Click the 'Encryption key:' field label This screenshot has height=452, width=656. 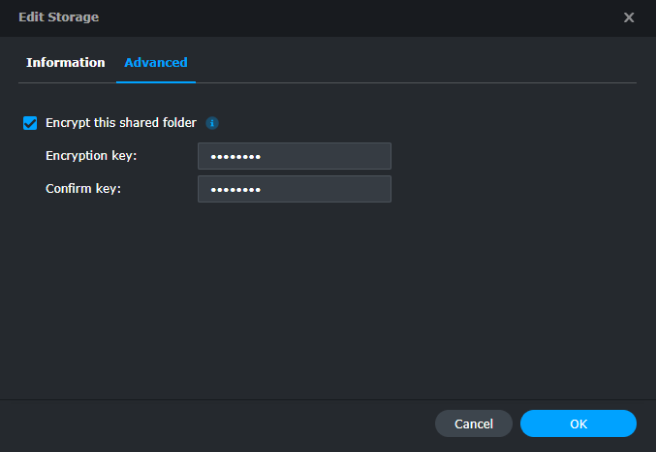[x=91, y=156]
